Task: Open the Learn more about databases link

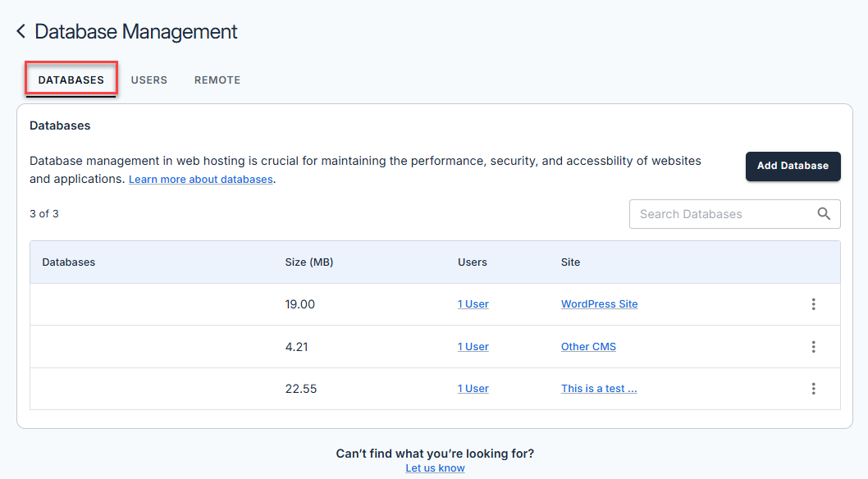Action: click(200, 179)
